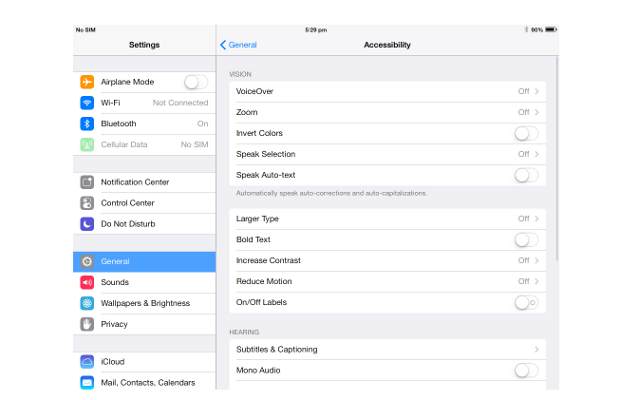The height and width of the screenshot is (400, 620).
Task: Toggle the Airplane Mode switch
Action: [196, 82]
